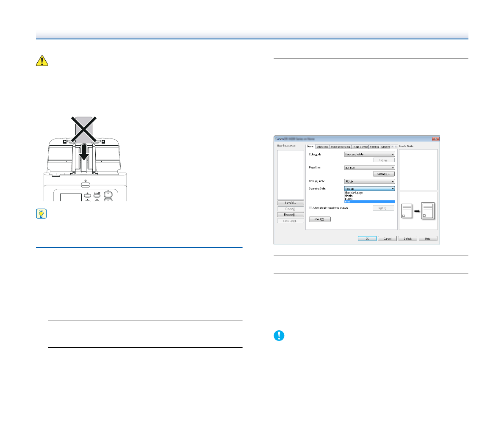Select Folio in Scanning Side list
This screenshot has height=432, width=504.
click(x=369, y=202)
